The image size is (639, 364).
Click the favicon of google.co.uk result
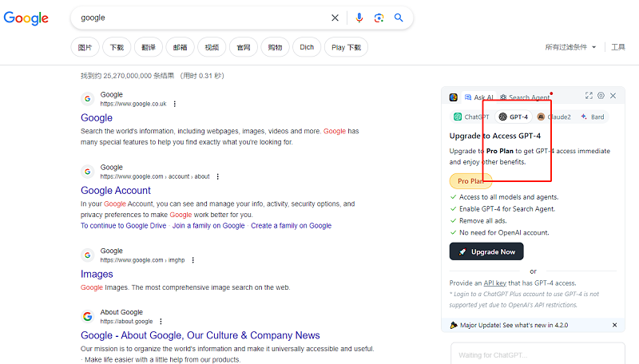[x=87, y=99]
